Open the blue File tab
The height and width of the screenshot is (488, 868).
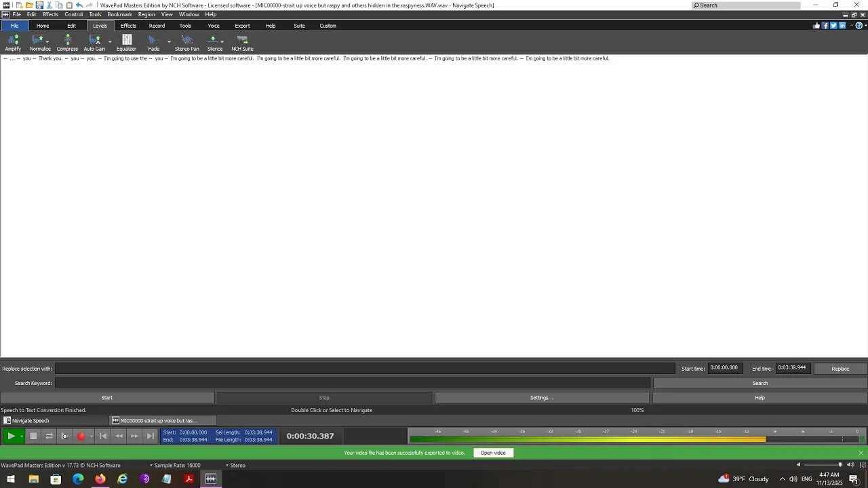click(x=14, y=26)
